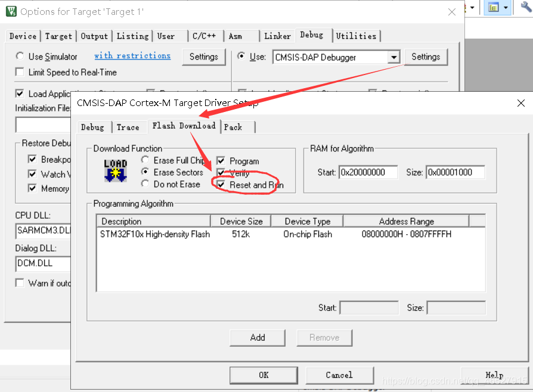Screen dimensions: 533x392
Task: Select the Do not Erase option
Action: tap(145, 183)
